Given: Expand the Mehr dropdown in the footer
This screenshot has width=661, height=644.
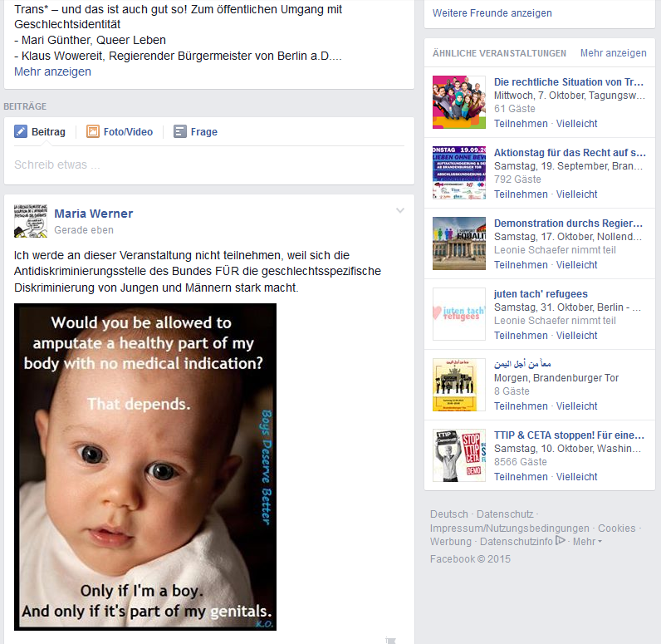Looking at the screenshot, I should click(587, 542).
